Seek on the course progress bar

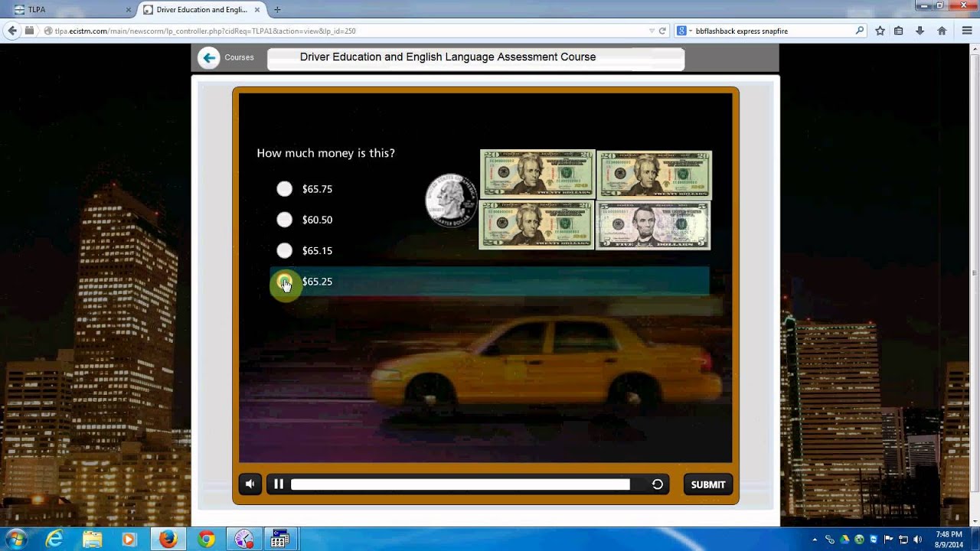tap(460, 484)
